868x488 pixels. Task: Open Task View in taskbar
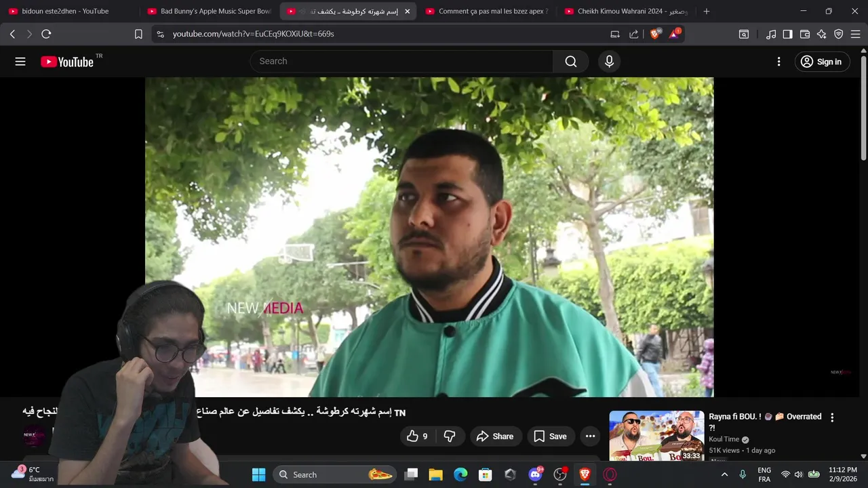411,474
